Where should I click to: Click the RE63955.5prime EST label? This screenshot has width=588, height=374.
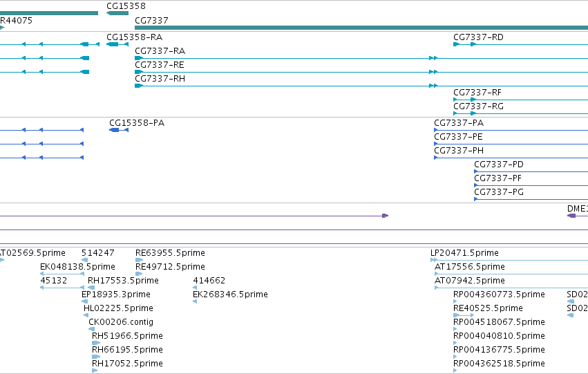(170, 253)
